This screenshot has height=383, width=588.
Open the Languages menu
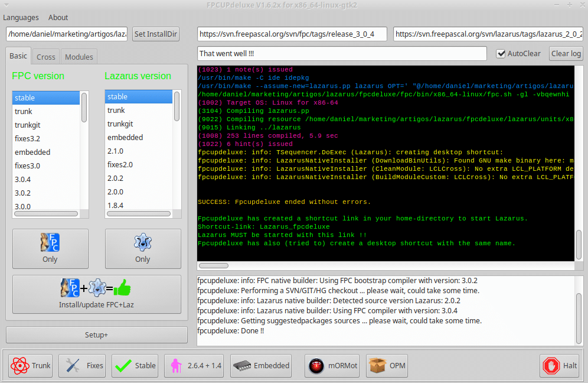tap(21, 17)
